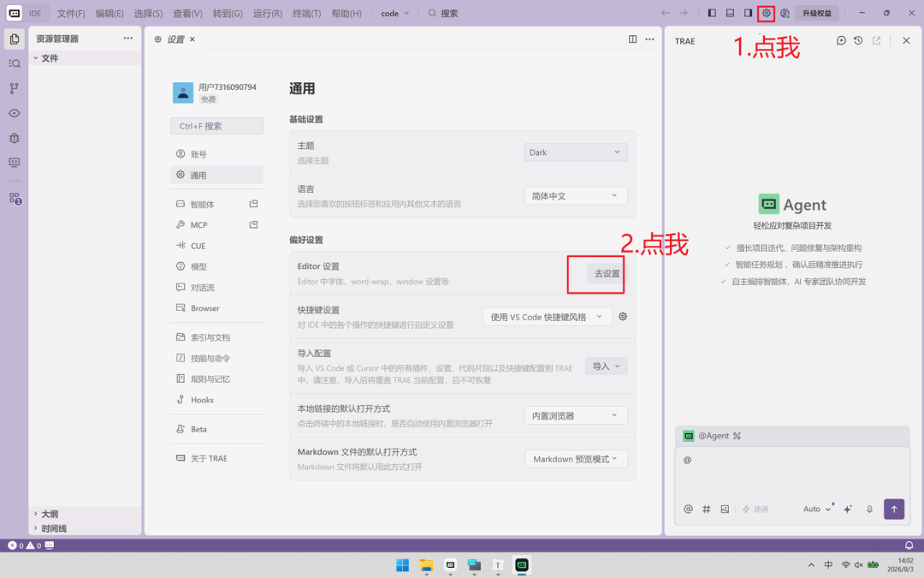This screenshot has width=924, height=578.
Task: Open the Run and Debug bug icon
Action: [15, 138]
